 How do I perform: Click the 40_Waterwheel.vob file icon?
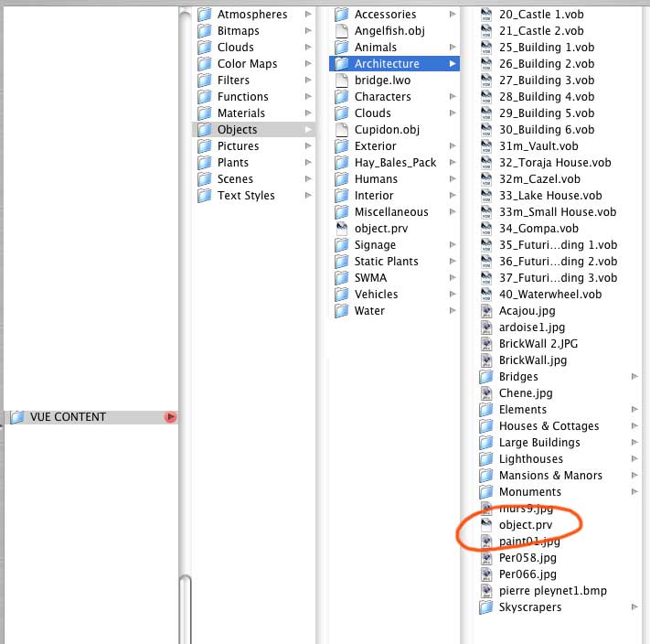[486, 295]
